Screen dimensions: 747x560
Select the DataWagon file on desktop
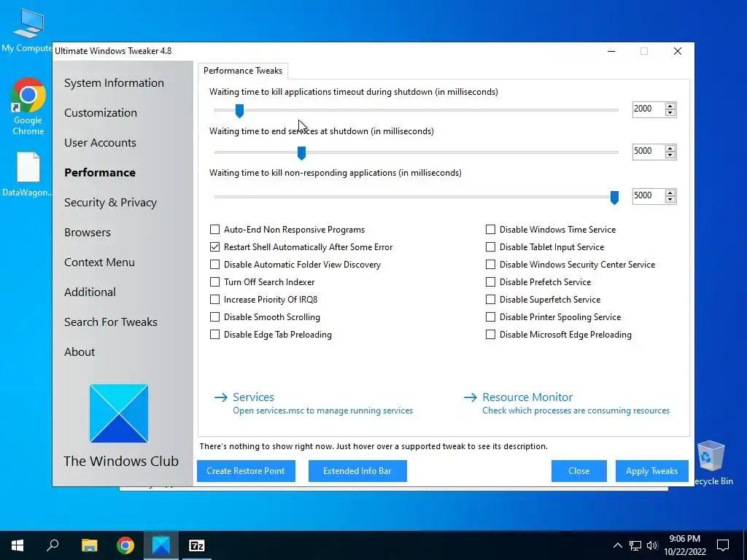click(28, 174)
